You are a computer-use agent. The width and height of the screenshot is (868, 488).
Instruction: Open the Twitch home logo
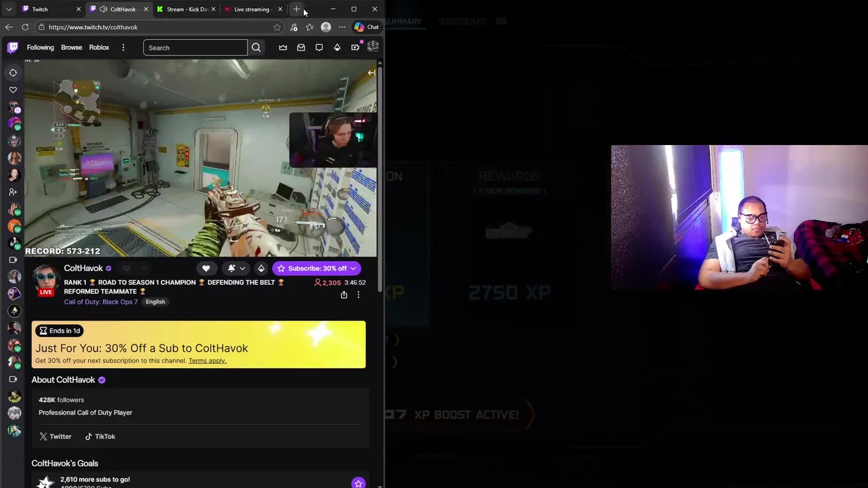pyautogui.click(x=13, y=47)
